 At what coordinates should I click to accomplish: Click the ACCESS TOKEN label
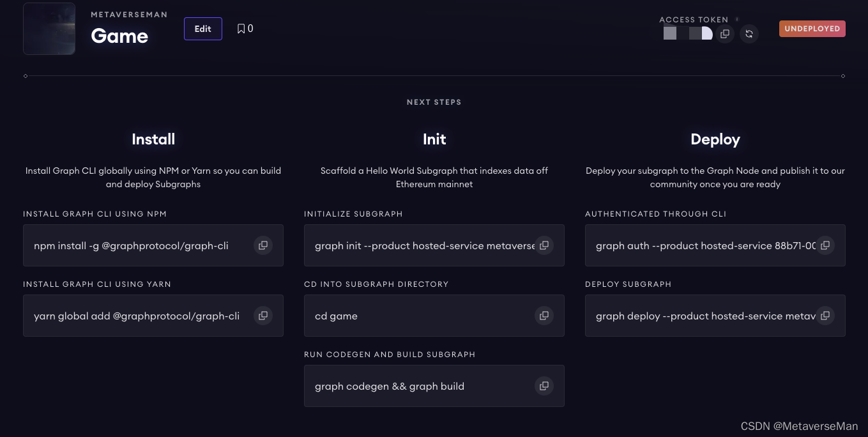(694, 20)
